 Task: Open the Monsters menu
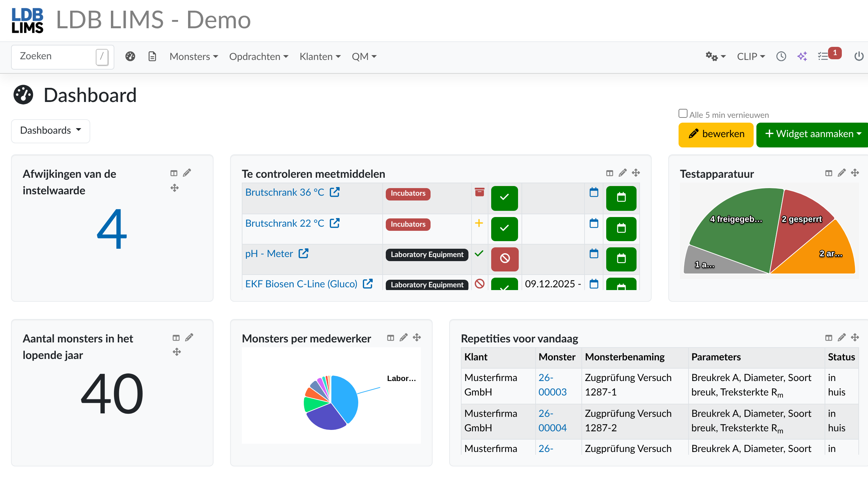pos(194,56)
